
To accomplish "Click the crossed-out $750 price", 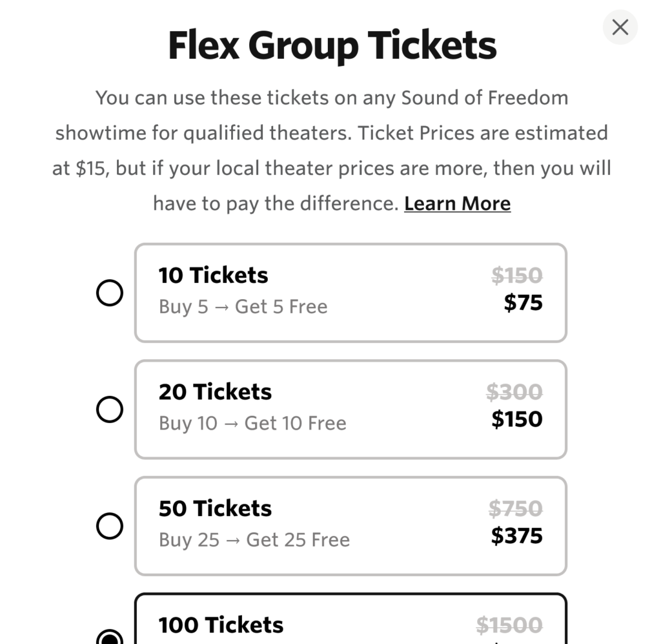I will point(515,509).
